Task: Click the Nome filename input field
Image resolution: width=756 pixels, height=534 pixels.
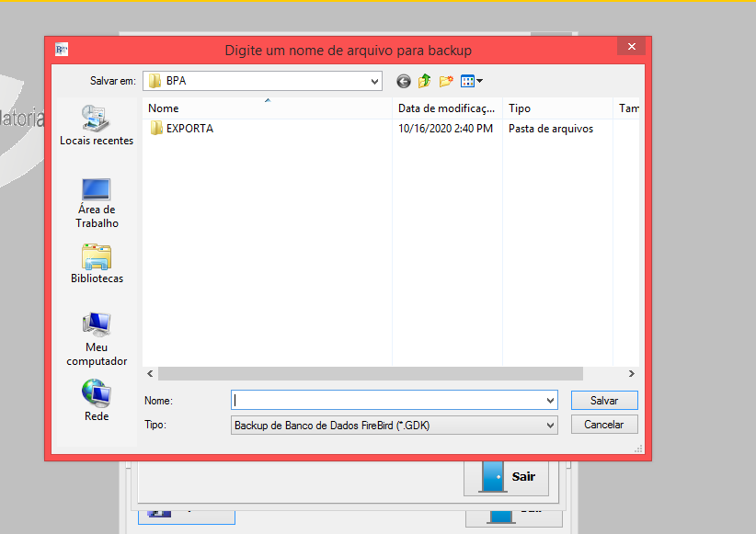Action: 386,401
